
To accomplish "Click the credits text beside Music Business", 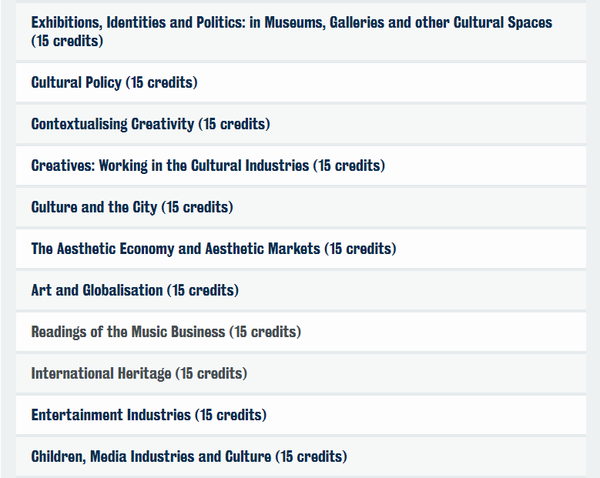I will 265,331.
